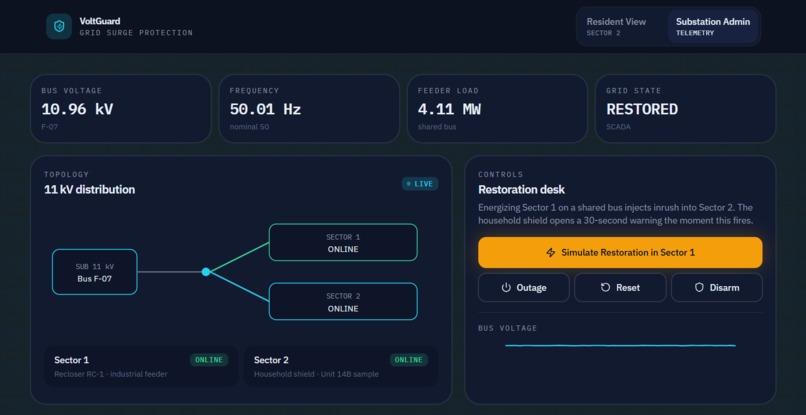The image size is (806, 415).
Task: Click the LIVE status badge
Action: pos(420,184)
